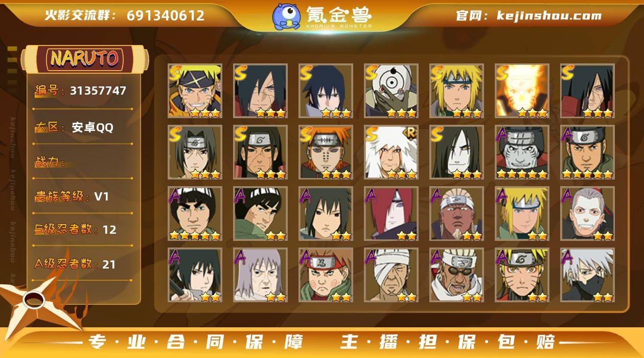Image resolution: width=644 pixels, height=358 pixels.
Task: Select the five-star Kakuzu portrait with stitched mask
Action: coord(522,152)
